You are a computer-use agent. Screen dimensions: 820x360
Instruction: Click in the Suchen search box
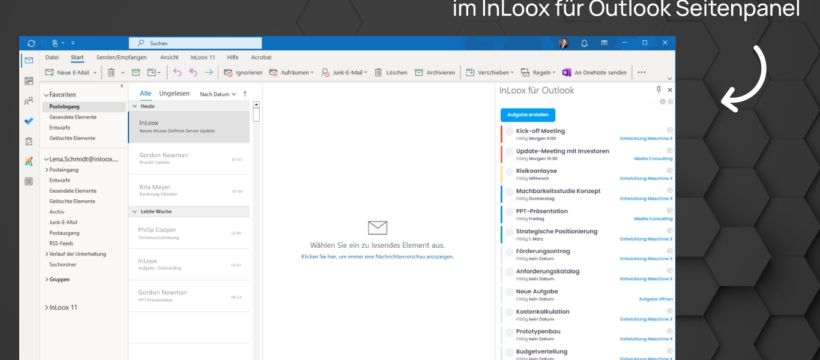pyautogui.click(x=195, y=43)
